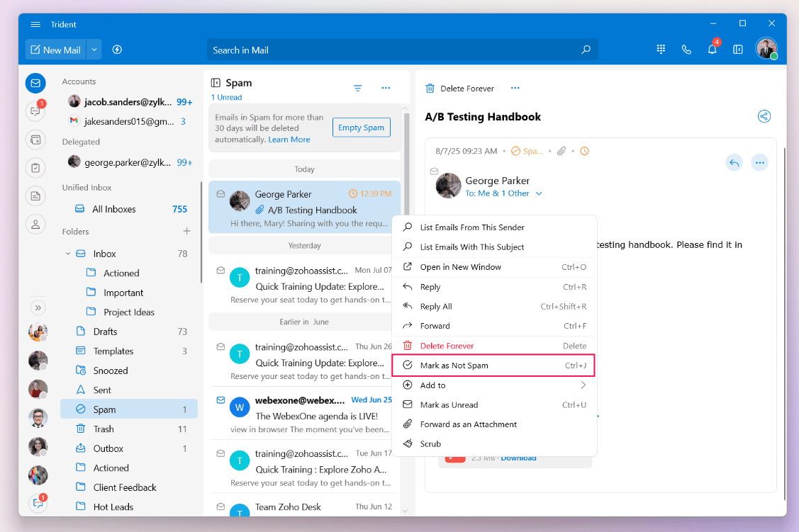The image size is (799, 532).
Task: Click the lightning quick actions icon
Action: (117, 50)
